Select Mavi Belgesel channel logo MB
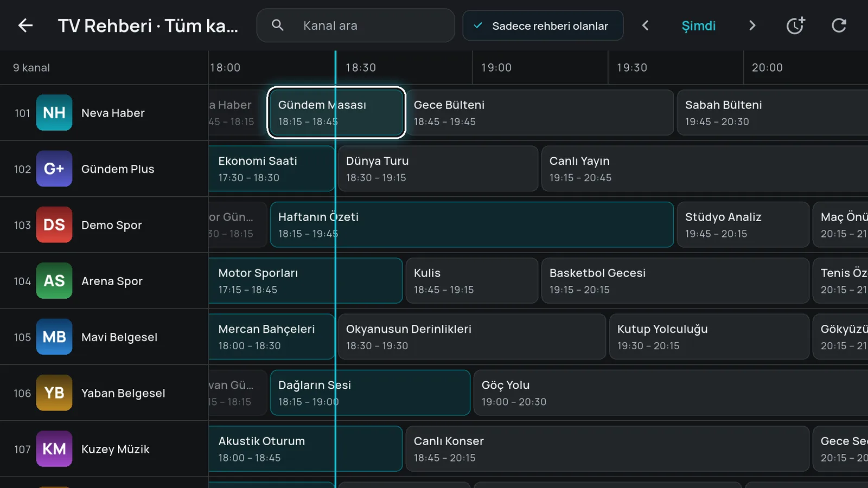 pyautogui.click(x=54, y=337)
